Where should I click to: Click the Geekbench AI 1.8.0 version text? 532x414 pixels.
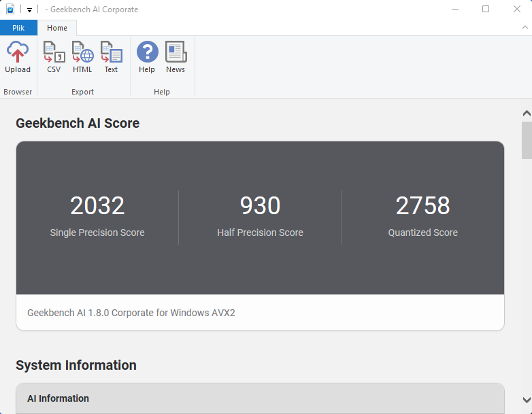(x=131, y=313)
